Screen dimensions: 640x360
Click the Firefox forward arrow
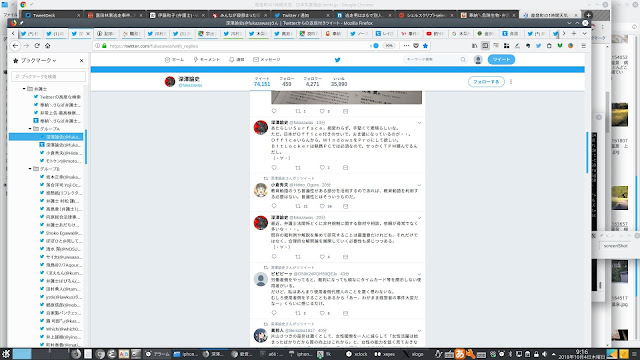point(26,46)
